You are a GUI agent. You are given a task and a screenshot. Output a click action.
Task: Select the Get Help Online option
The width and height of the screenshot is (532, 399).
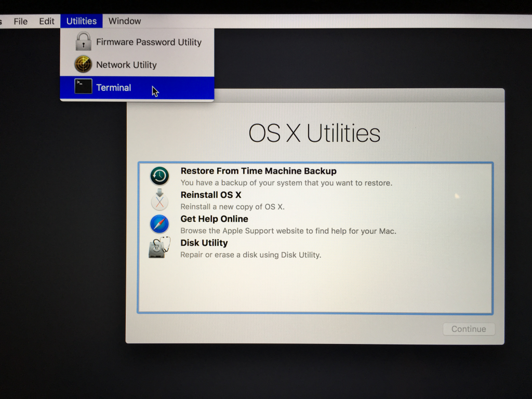pyautogui.click(x=214, y=219)
